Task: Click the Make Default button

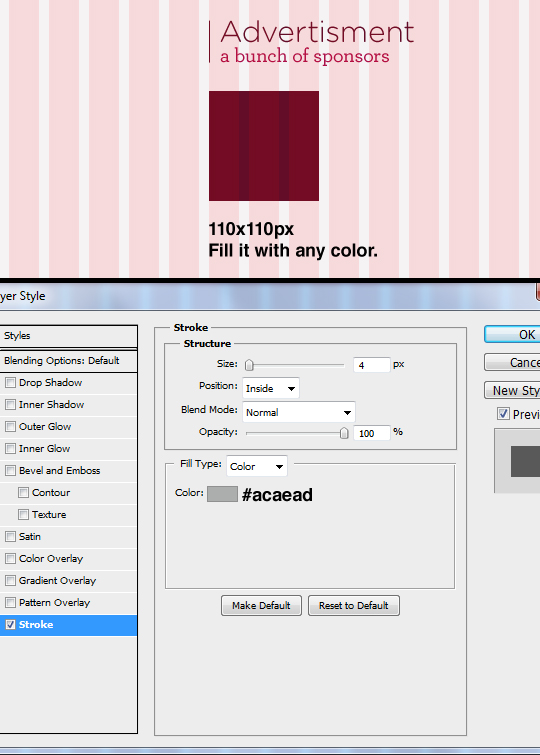Action: (261, 606)
